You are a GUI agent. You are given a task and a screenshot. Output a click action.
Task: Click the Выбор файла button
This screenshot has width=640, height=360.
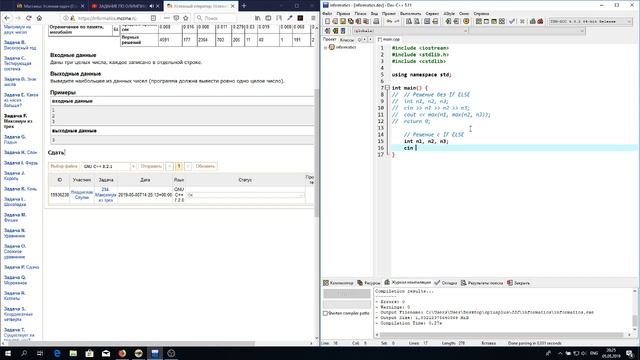[64, 166]
